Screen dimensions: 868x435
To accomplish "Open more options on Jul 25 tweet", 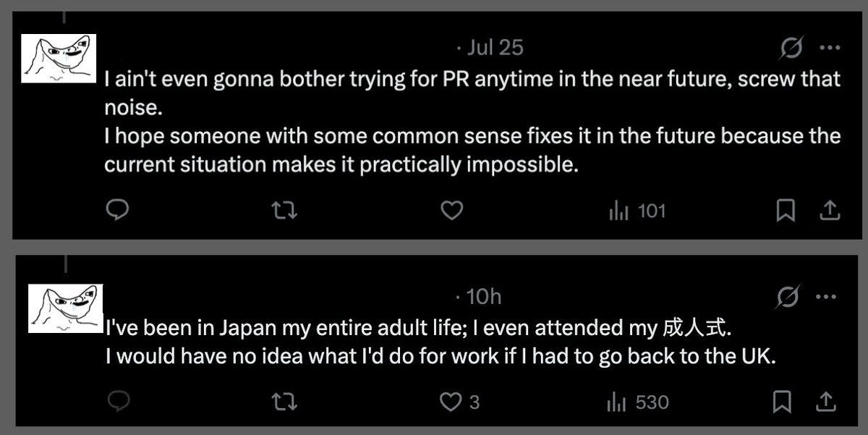I will tap(828, 48).
